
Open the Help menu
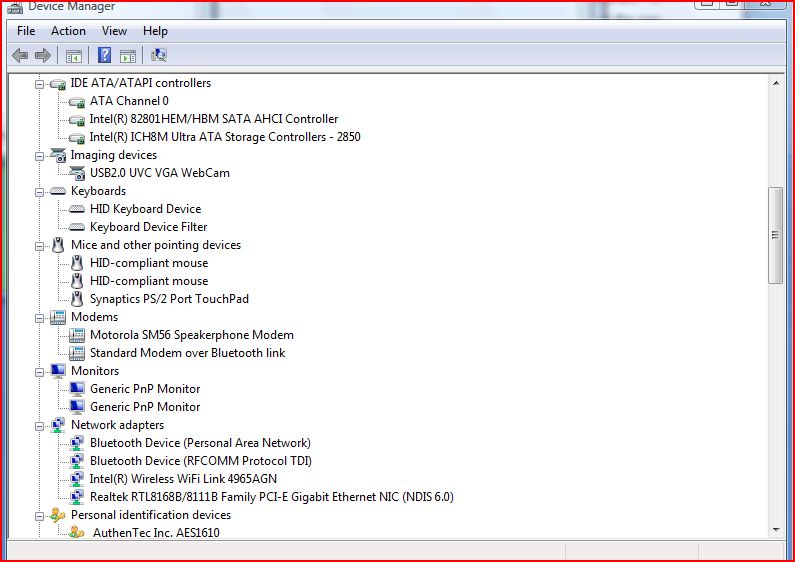click(155, 31)
